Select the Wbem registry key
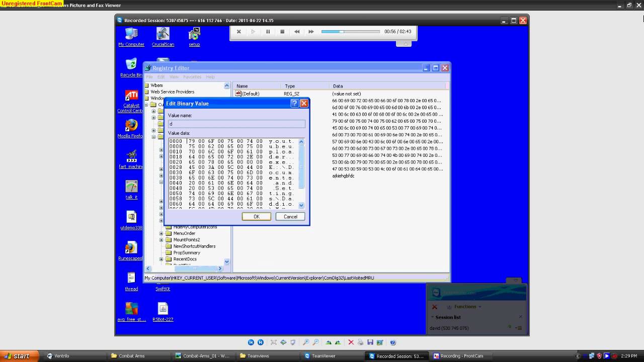Viewport: 644px width, 362px height. click(156, 85)
